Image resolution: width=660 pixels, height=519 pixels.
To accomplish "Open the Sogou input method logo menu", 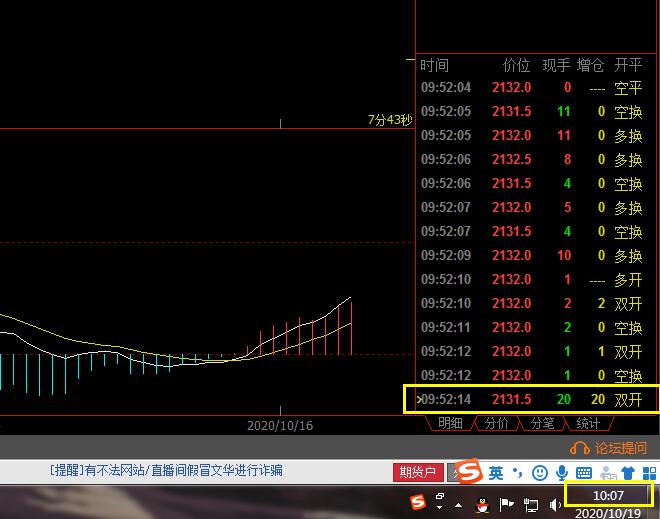I will (x=468, y=471).
